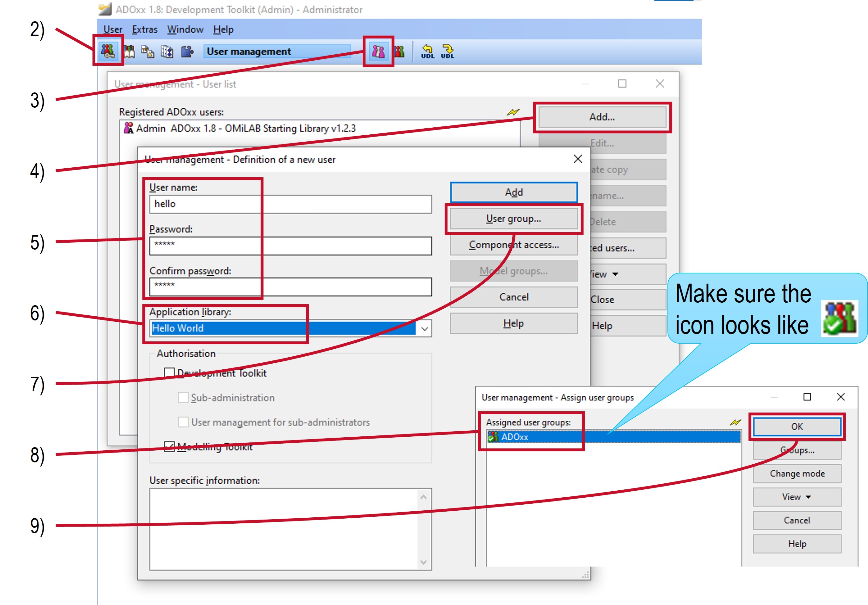Click scroll-up arrow in User specific information

pos(423,497)
